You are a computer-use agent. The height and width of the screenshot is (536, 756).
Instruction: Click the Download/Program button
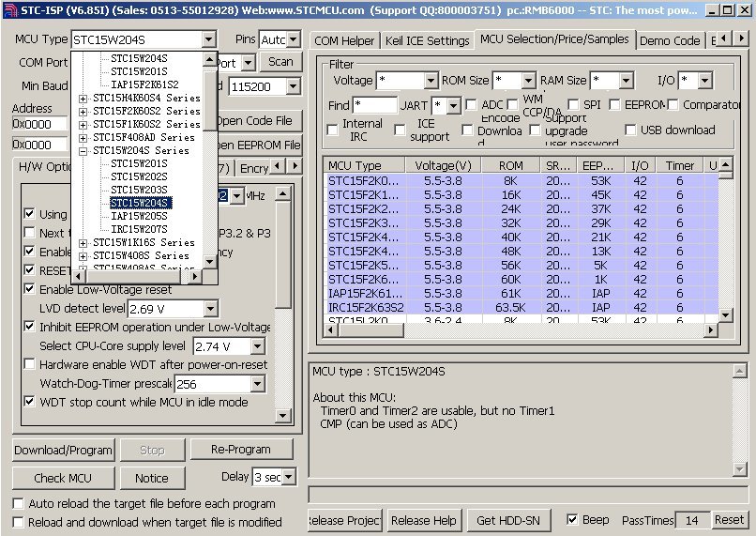(x=64, y=451)
